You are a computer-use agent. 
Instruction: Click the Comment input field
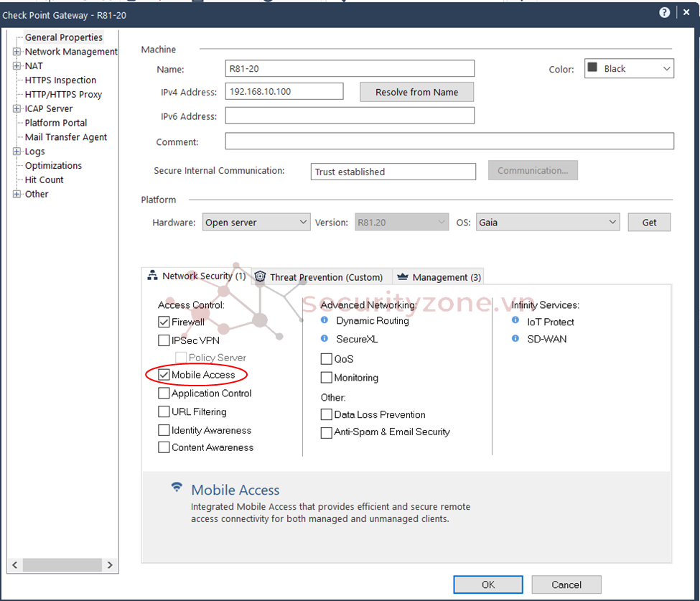click(x=449, y=141)
